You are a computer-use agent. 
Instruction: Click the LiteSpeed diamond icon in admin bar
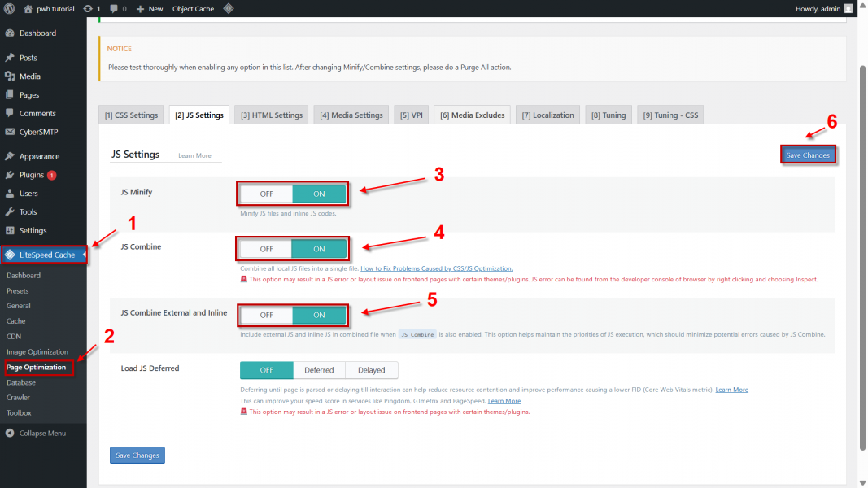coord(228,8)
